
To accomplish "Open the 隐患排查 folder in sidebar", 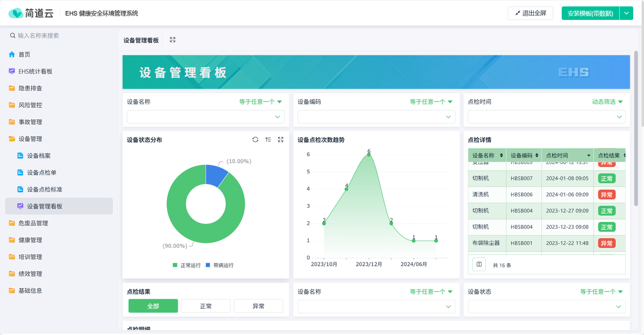I will pyautogui.click(x=30, y=88).
